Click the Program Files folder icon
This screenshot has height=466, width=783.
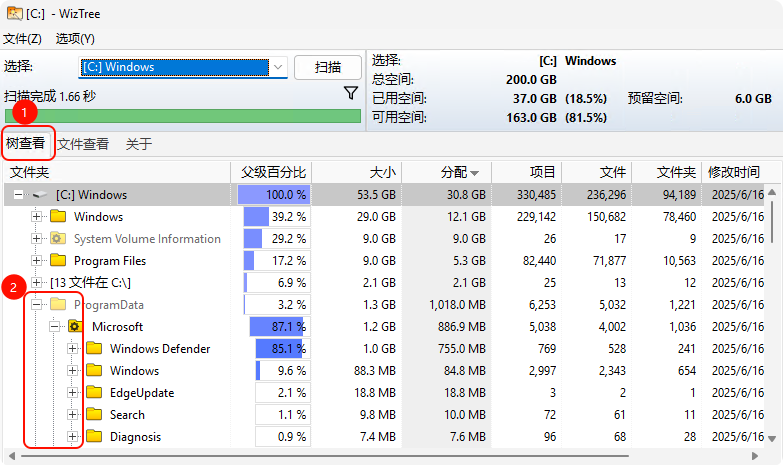[x=58, y=261]
